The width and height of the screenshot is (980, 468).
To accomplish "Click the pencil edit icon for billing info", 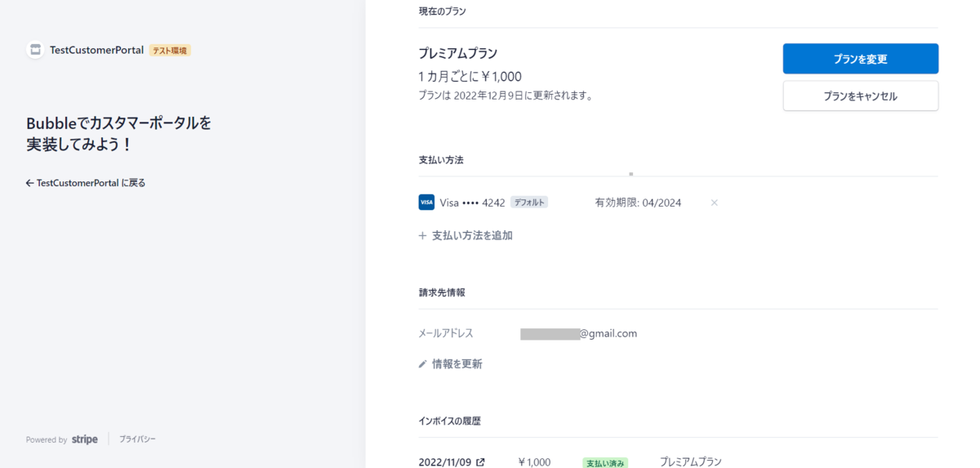I will click(422, 364).
